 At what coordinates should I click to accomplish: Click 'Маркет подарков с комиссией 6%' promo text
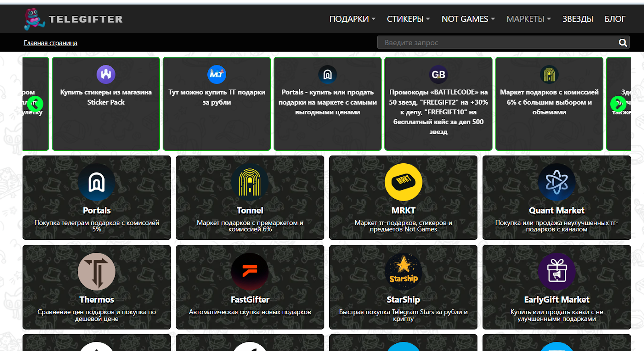549,102
